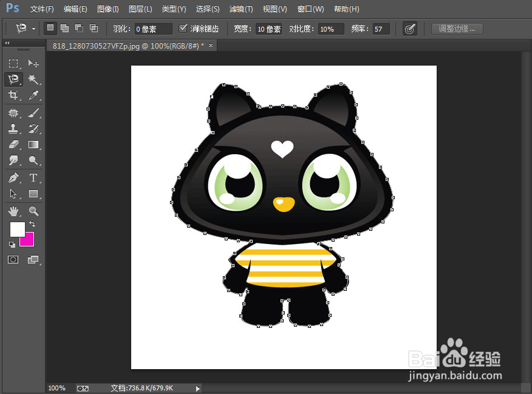532x394 pixels.
Task: Click the white foreground color swatch
Action: pos(16,228)
